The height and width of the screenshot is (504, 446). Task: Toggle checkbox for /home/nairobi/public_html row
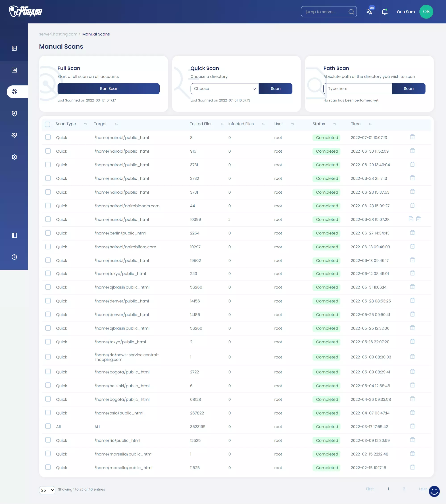pos(48,137)
